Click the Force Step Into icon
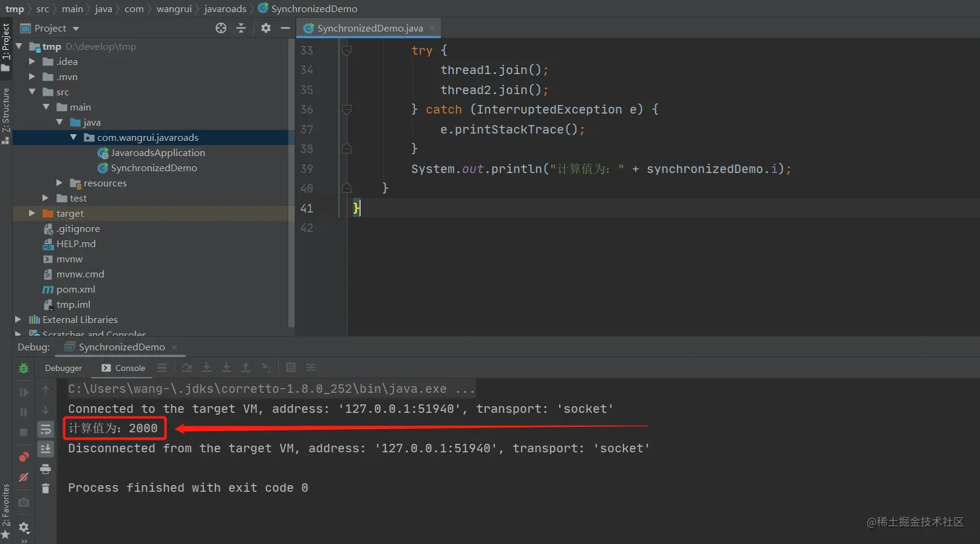 click(226, 367)
